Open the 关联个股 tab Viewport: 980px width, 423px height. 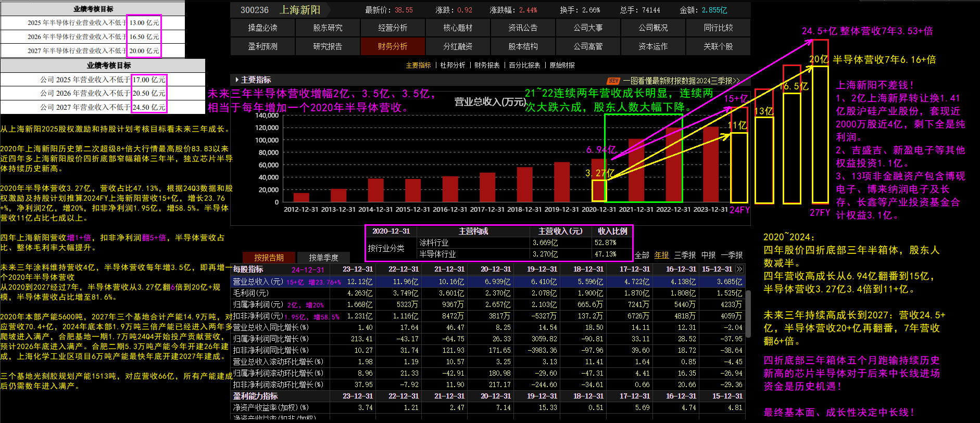click(x=718, y=46)
